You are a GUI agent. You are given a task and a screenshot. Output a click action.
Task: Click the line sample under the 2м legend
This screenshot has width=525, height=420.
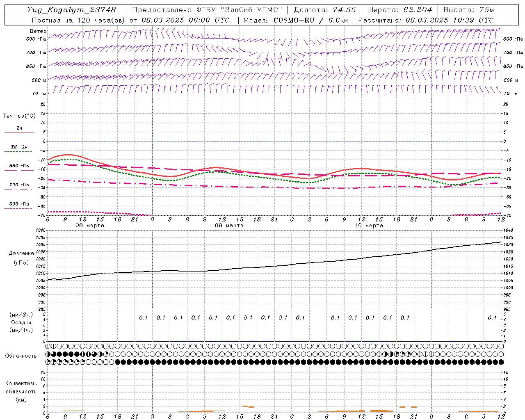click(x=19, y=133)
